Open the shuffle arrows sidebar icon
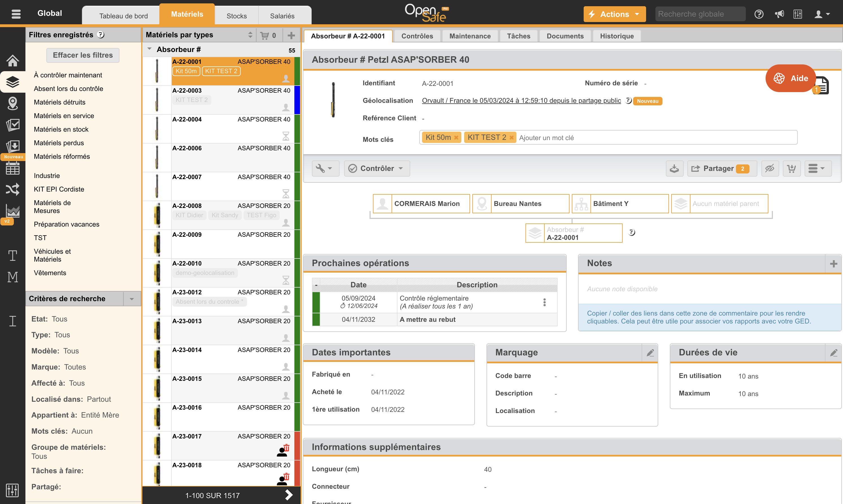Screen dimensions: 843x504 pos(12,189)
